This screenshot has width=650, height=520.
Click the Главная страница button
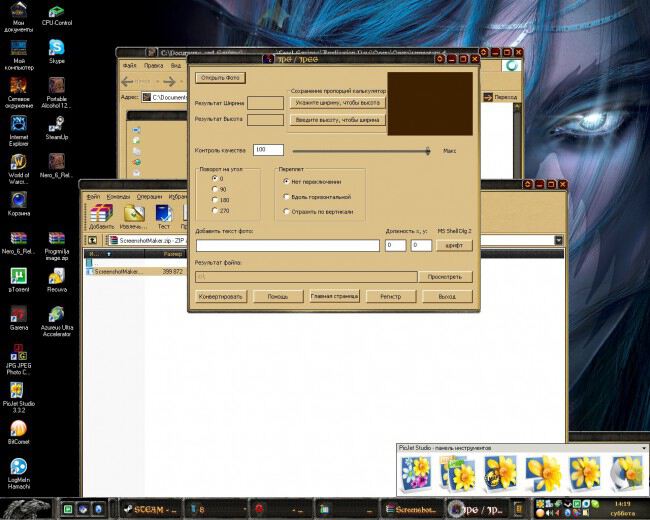(x=334, y=296)
